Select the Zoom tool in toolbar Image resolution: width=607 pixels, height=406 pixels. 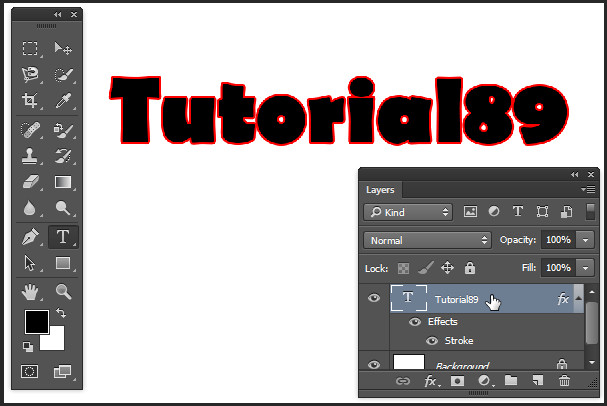(63, 292)
